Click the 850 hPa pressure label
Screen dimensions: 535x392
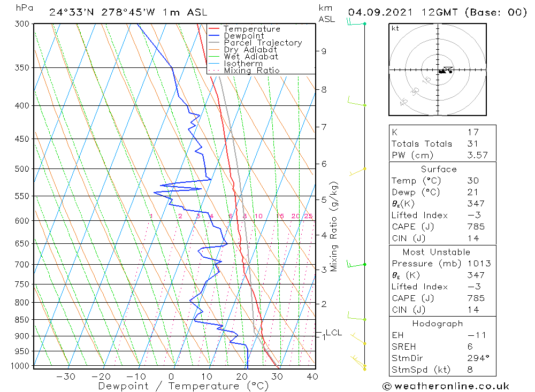click(x=22, y=320)
